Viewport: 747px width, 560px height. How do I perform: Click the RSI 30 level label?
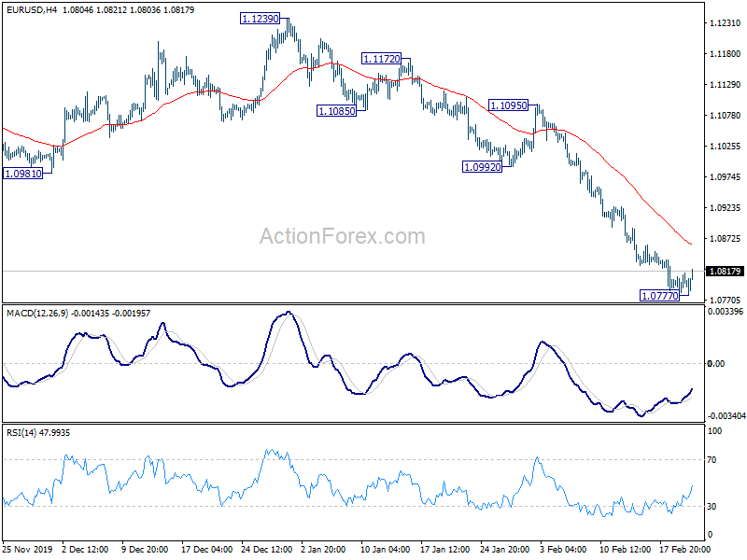click(712, 506)
